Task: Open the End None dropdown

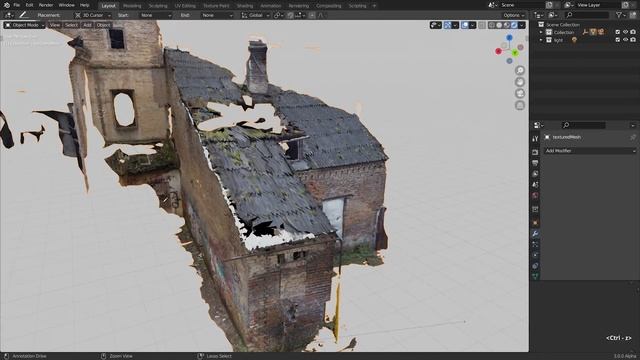Action: click(x=217, y=15)
